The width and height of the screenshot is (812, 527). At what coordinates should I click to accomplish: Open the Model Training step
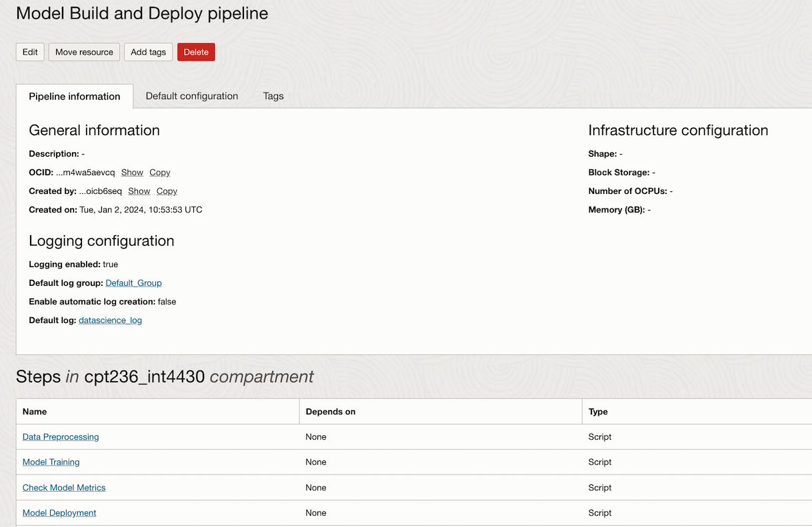click(51, 462)
